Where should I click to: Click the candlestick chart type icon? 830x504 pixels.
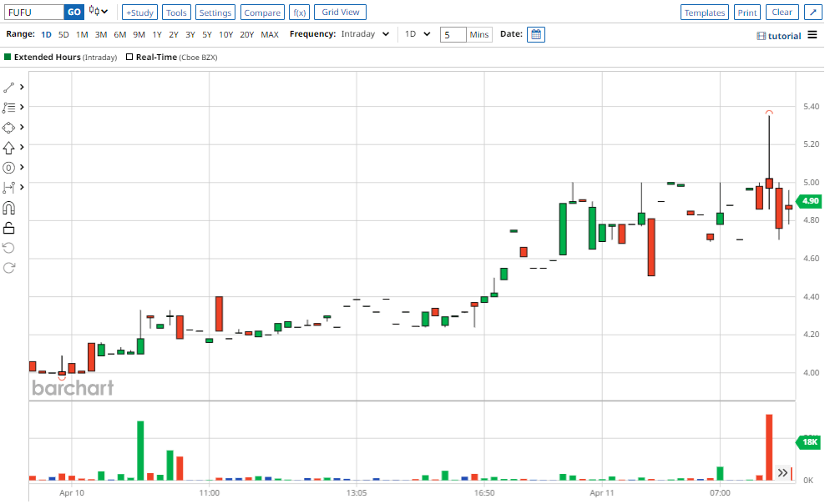pyautogui.click(x=98, y=11)
